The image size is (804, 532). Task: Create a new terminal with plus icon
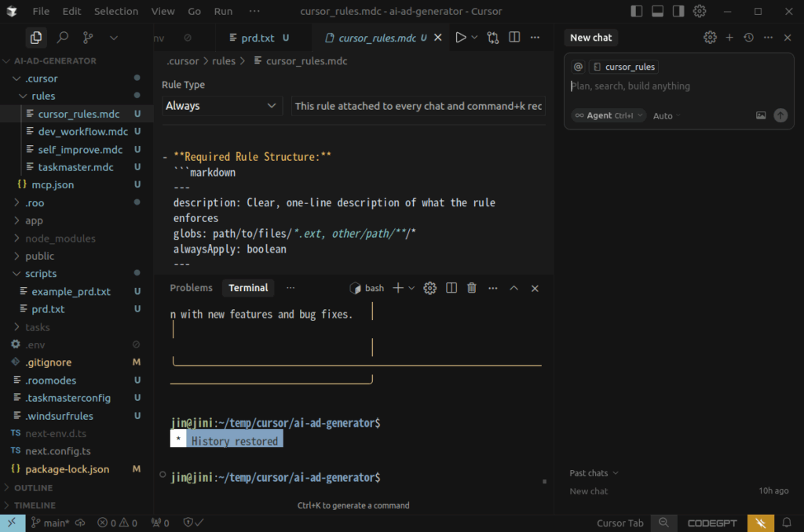point(398,288)
